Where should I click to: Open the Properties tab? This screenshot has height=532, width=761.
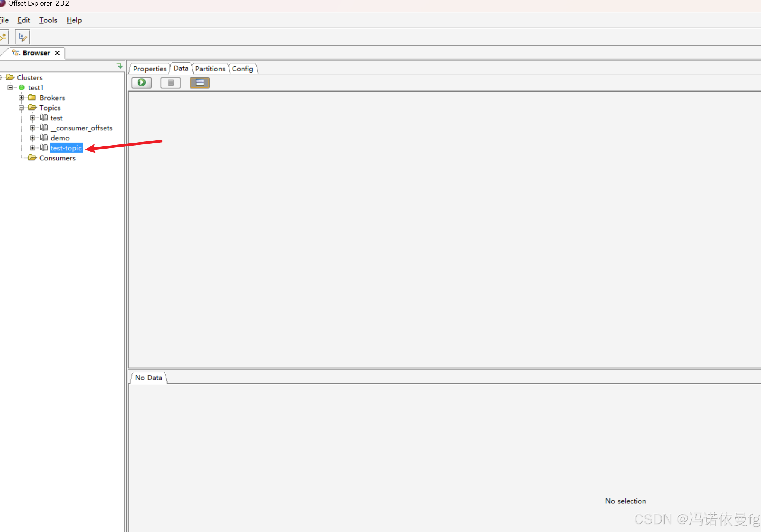click(x=150, y=69)
